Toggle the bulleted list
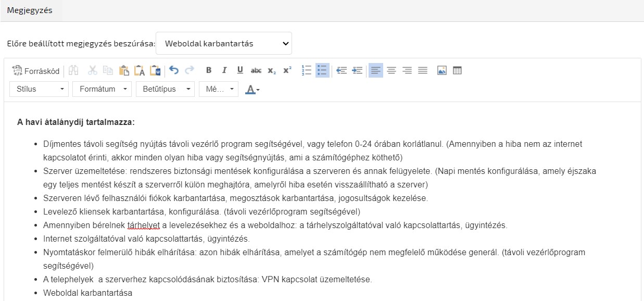This screenshot has width=644, height=301. [x=322, y=70]
